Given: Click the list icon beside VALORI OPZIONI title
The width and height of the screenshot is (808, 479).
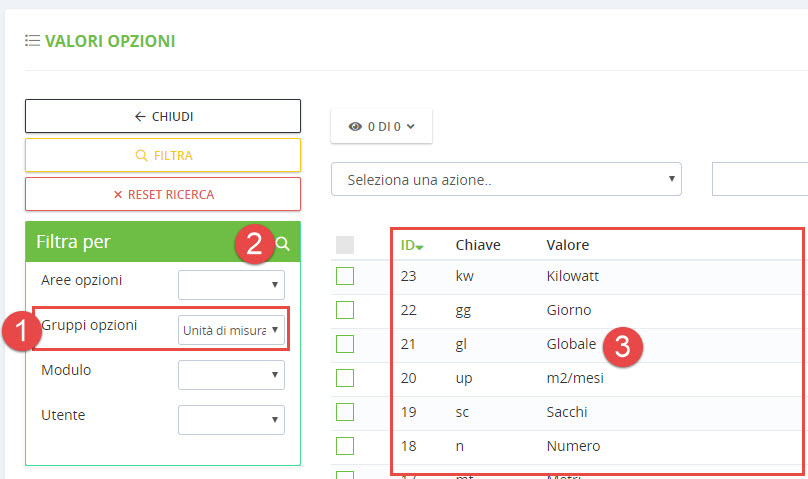Looking at the screenshot, I should (x=32, y=41).
